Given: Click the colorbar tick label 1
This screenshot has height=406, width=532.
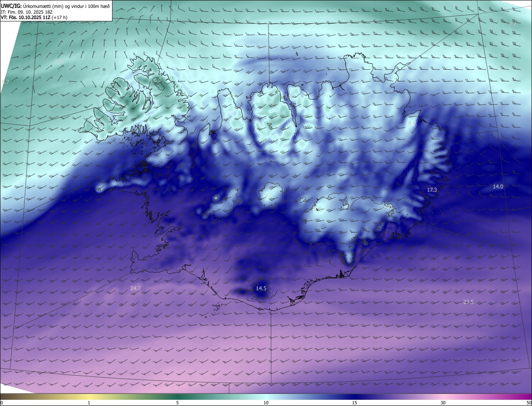Looking at the screenshot, I should click(x=89, y=403).
